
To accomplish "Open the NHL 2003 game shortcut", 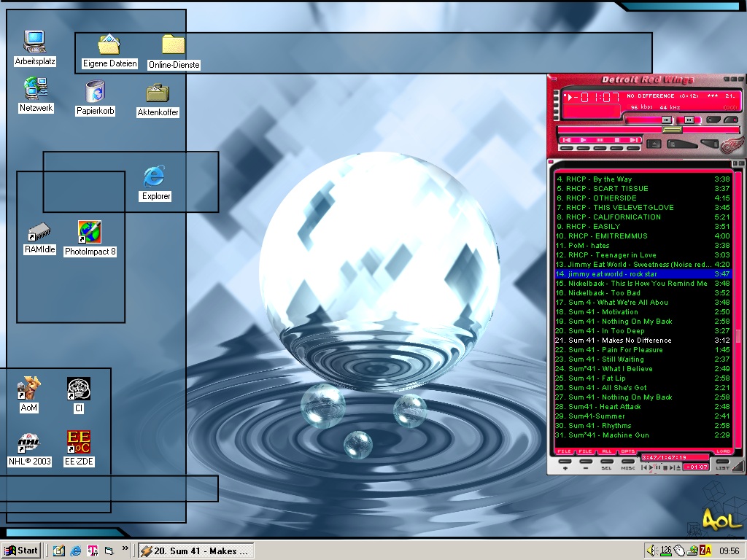I will click(x=29, y=443).
